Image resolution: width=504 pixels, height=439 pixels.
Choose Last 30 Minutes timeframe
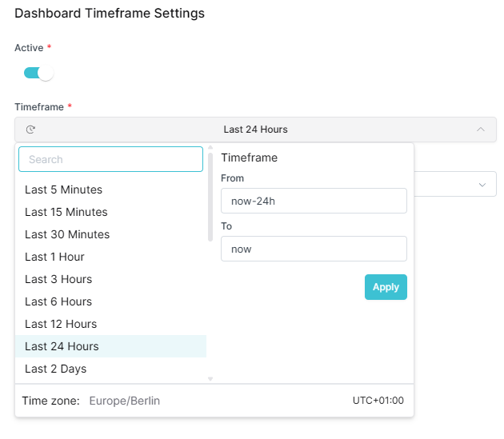67,234
